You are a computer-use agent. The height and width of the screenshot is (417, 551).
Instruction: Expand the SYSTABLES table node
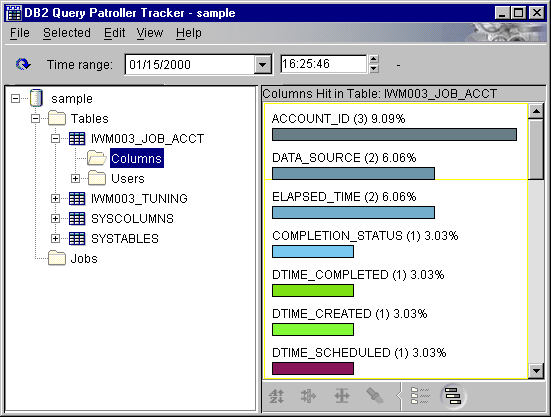(55, 239)
